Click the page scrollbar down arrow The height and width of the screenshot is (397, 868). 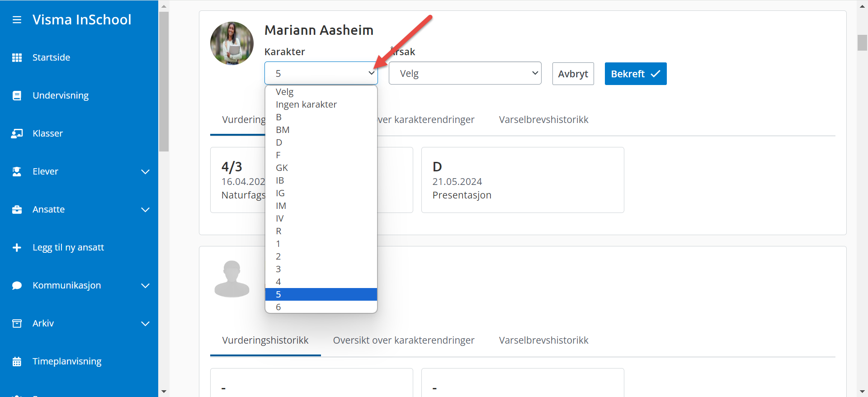coord(862,392)
